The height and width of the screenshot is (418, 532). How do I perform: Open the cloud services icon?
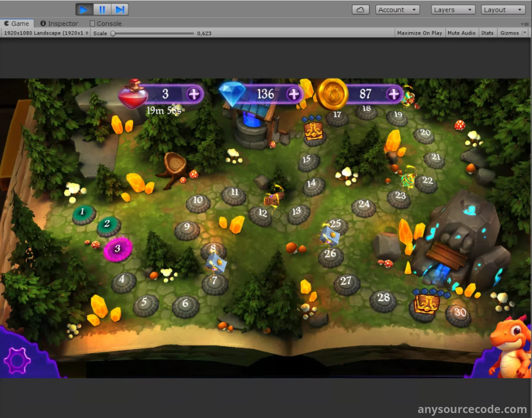click(360, 10)
